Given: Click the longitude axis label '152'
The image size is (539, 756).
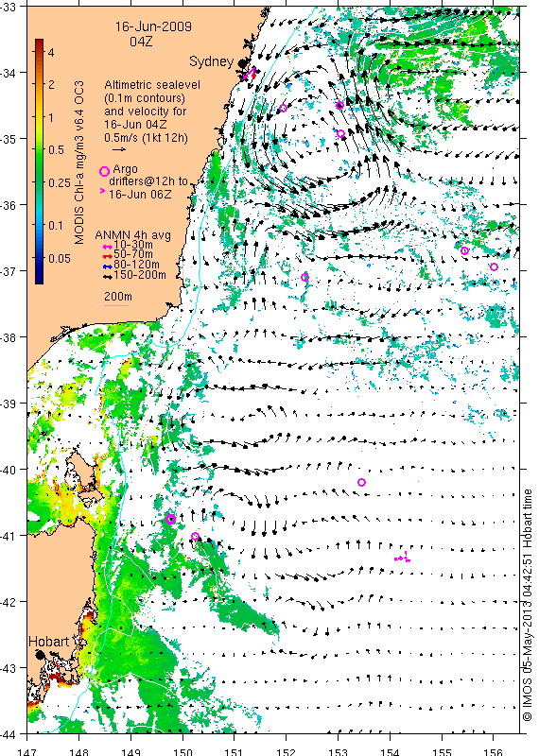Looking at the screenshot, I should (287, 751).
